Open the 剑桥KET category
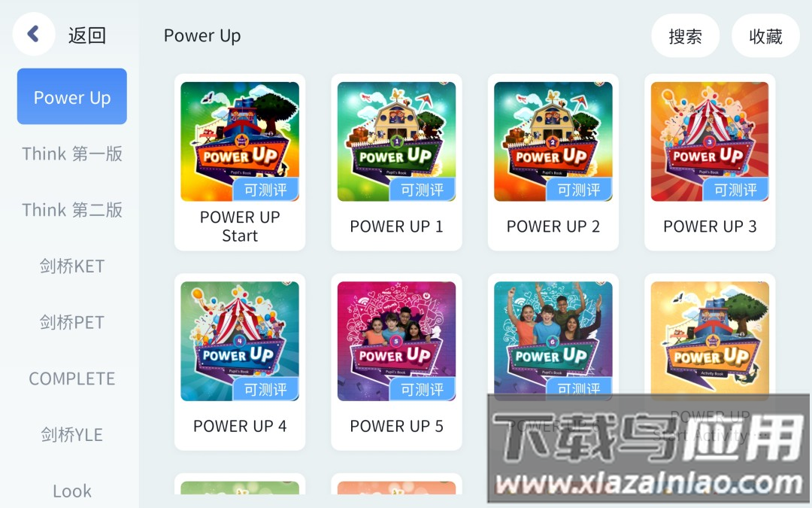This screenshot has height=508, width=812. click(x=72, y=266)
